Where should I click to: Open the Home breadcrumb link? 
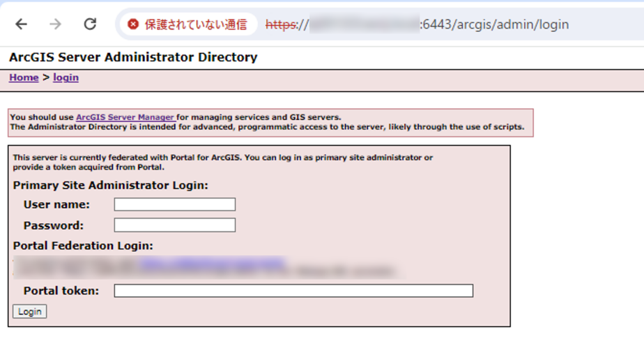click(x=24, y=77)
